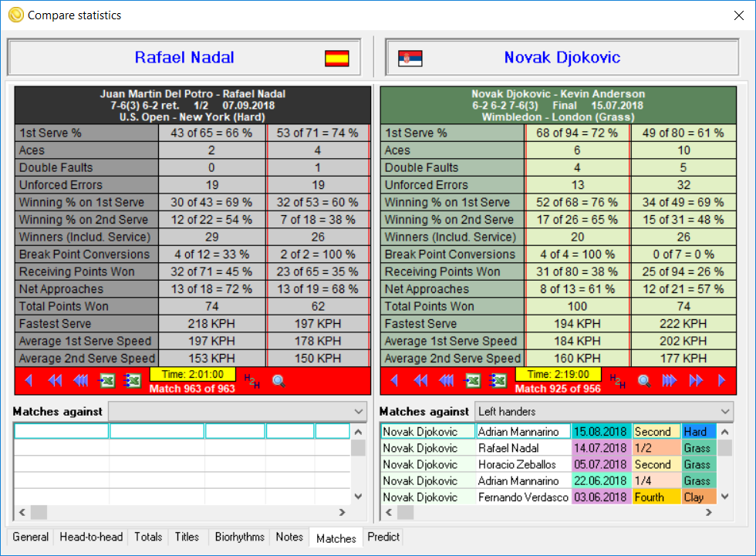This screenshot has height=556, width=756.
Task: Open H2H icon in Nadal panel
Action: click(252, 381)
